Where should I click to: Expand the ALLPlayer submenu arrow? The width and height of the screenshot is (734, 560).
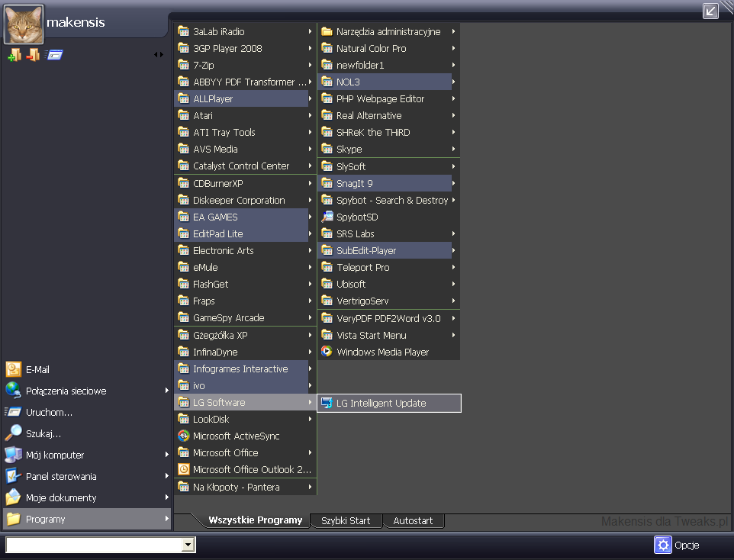tap(310, 98)
